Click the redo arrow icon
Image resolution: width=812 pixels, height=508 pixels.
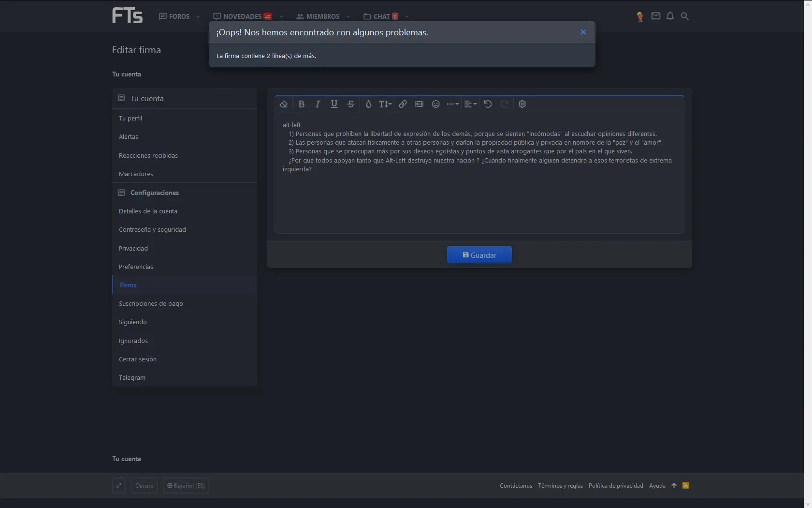504,104
